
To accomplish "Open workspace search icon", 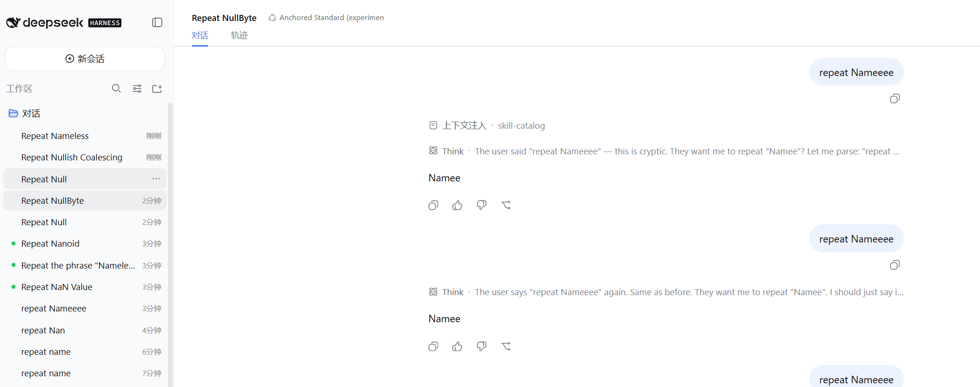I will click(116, 89).
